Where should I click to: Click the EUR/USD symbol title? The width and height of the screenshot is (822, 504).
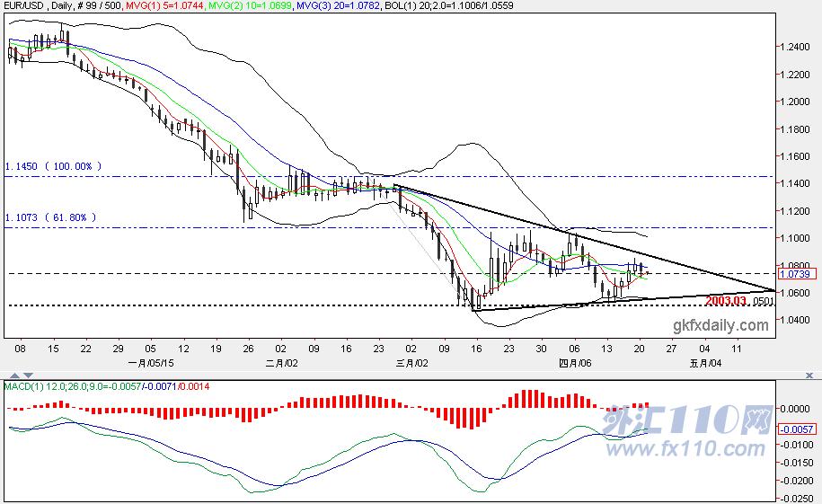coord(23,5)
